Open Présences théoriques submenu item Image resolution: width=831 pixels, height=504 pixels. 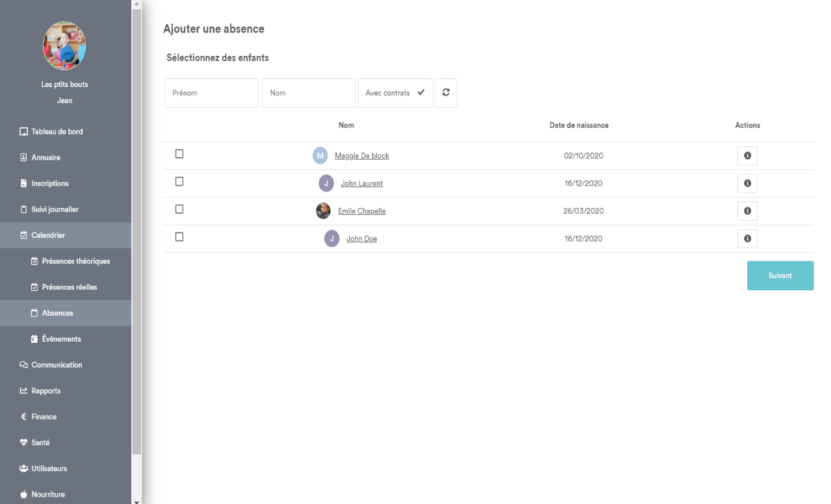(x=75, y=261)
